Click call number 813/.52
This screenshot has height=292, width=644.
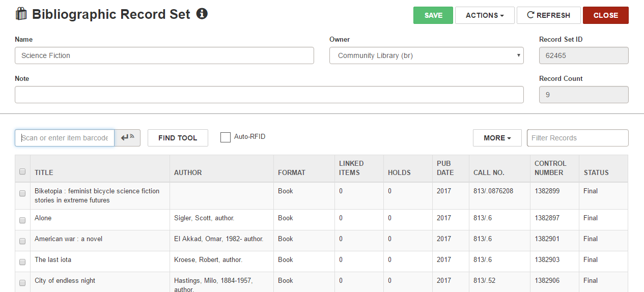(485, 280)
